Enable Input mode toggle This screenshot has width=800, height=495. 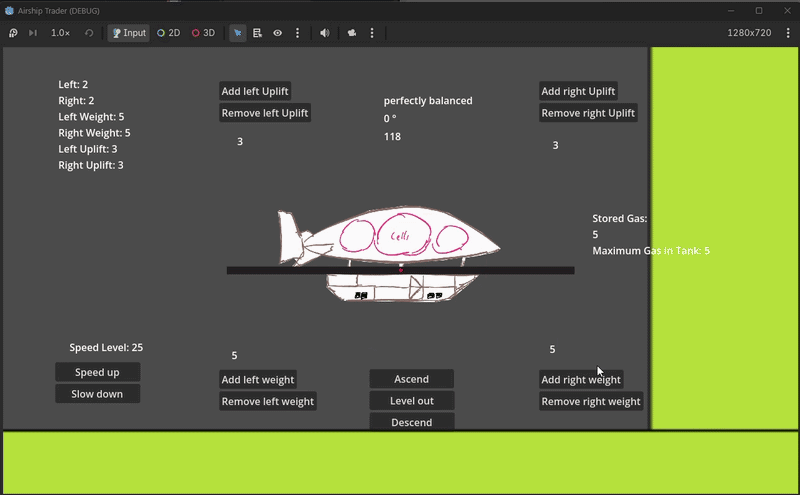129,33
